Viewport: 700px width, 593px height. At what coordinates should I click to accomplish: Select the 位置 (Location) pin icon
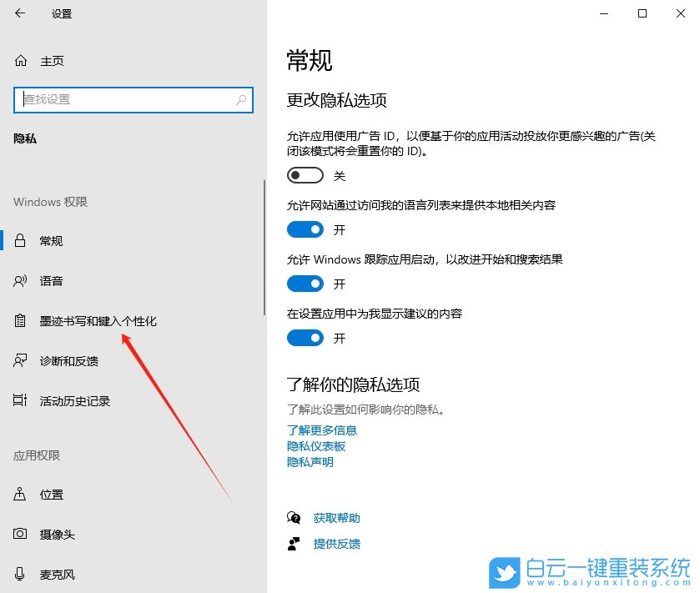click(20, 495)
